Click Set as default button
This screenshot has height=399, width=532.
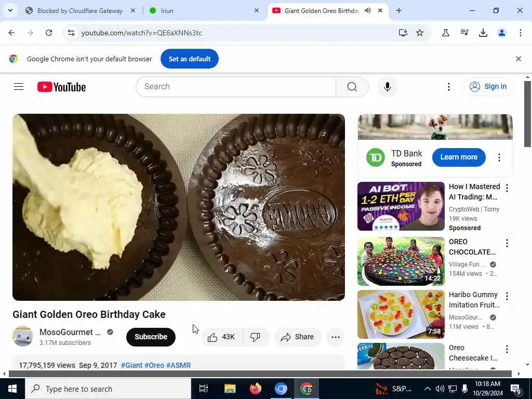(x=189, y=59)
